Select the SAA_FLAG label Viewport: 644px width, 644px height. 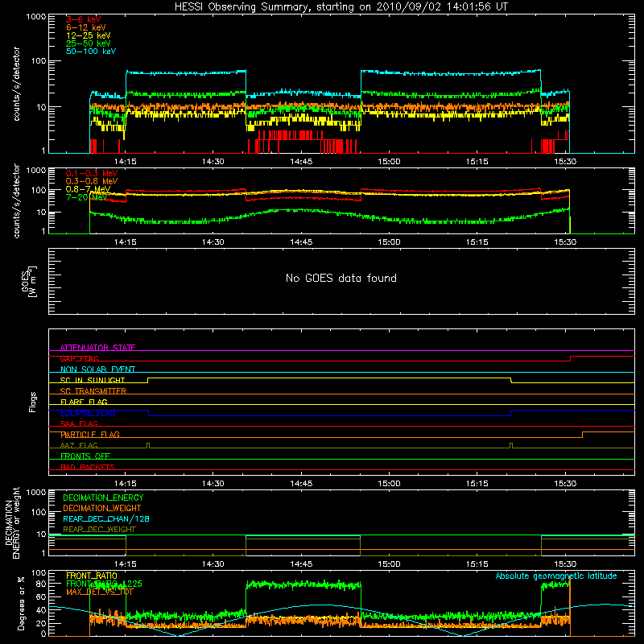pyautogui.click(x=79, y=423)
